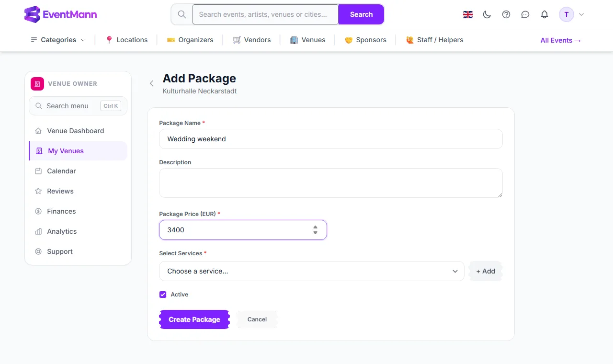The image size is (613, 364).
Task: Open Sponsors in the nav bar
Action: pyautogui.click(x=365, y=40)
